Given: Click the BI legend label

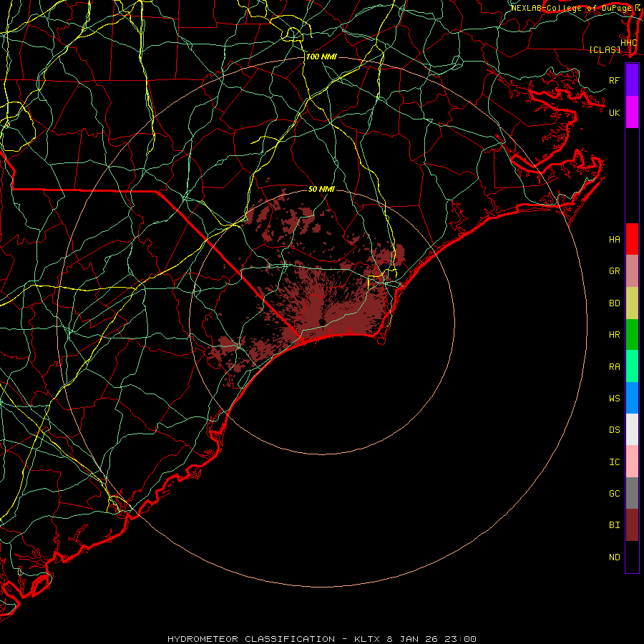Looking at the screenshot, I should coord(615,525).
